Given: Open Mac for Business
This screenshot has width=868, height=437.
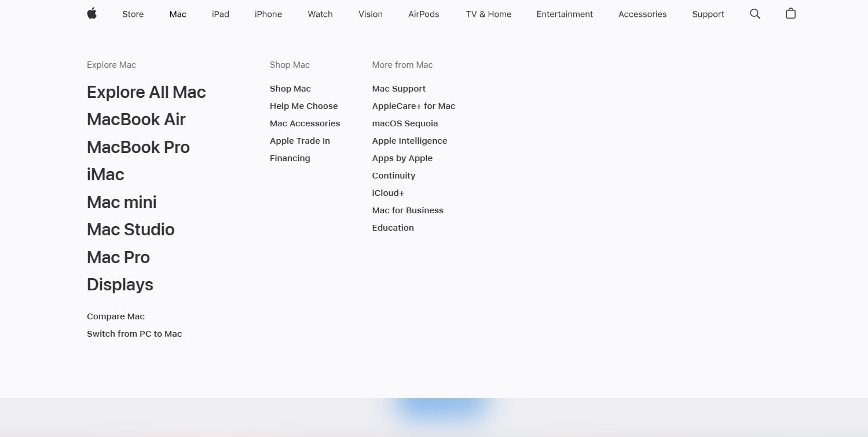Looking at the screenshot, I should click(x=408, y=210).
